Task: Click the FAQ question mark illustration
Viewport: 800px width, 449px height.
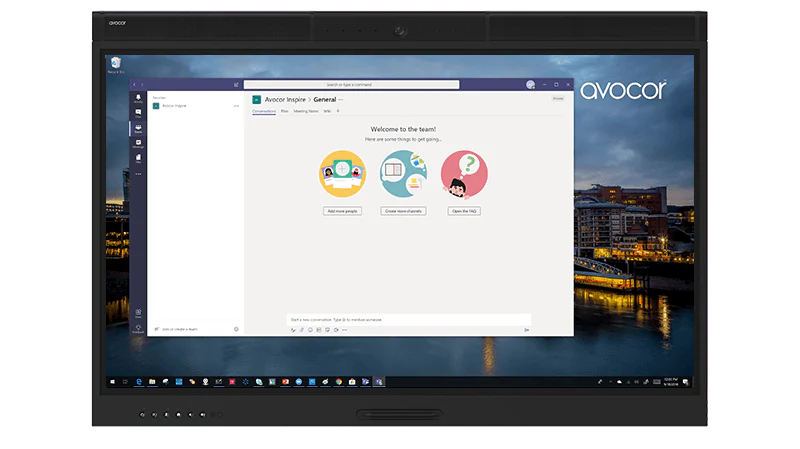Action: (x=464, y=174)
